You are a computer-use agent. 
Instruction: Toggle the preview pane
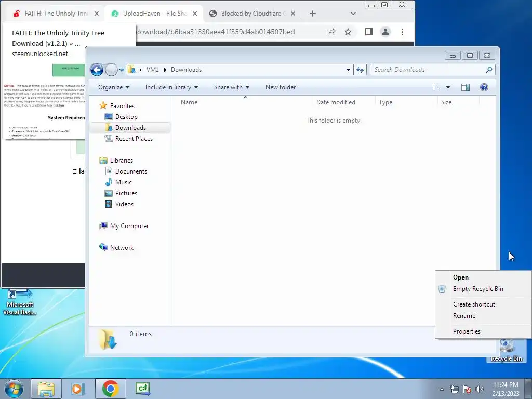465,87
